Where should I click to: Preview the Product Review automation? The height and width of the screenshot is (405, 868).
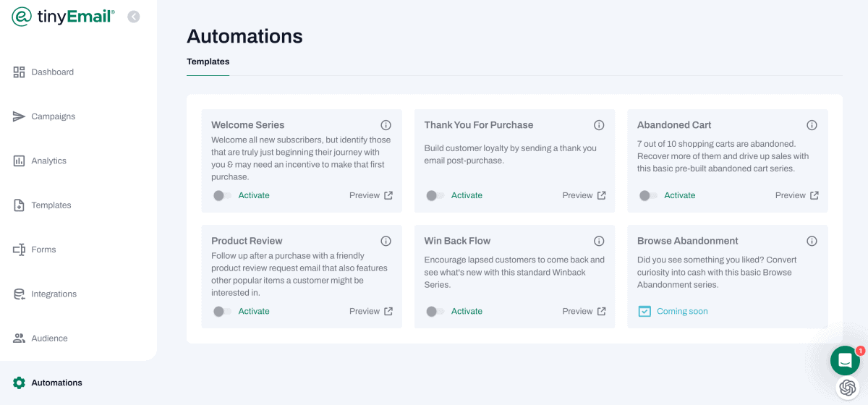(x=370, y=312)
